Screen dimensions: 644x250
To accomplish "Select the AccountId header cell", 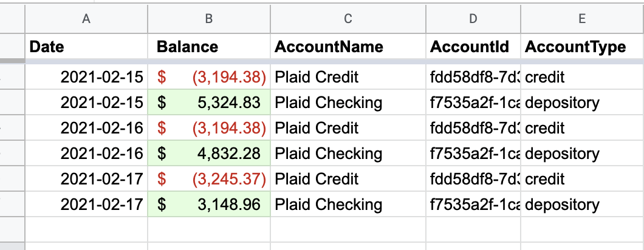I will (x=473, y=46).
